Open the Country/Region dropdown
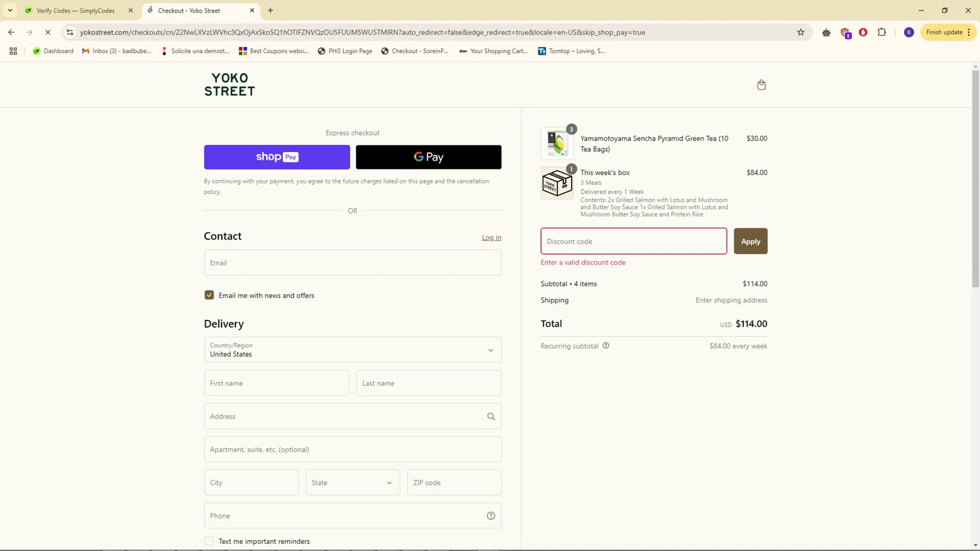The width and height of the screenshot is (980, 551). (353, 350)
